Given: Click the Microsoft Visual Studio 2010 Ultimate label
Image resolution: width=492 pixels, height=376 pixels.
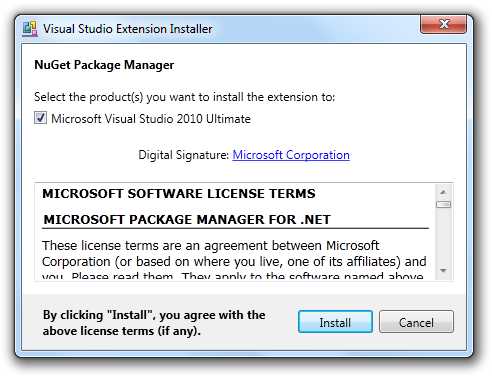Looking at the screenshot, I should [151, 119].
